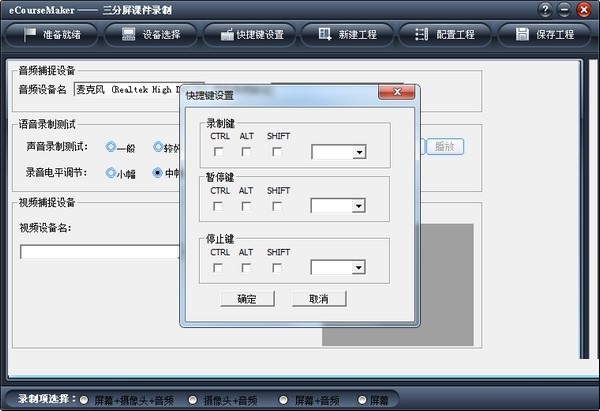Click the 播放 button
The width and height of the screenshot is (600, 411).
tap(445, 147)
